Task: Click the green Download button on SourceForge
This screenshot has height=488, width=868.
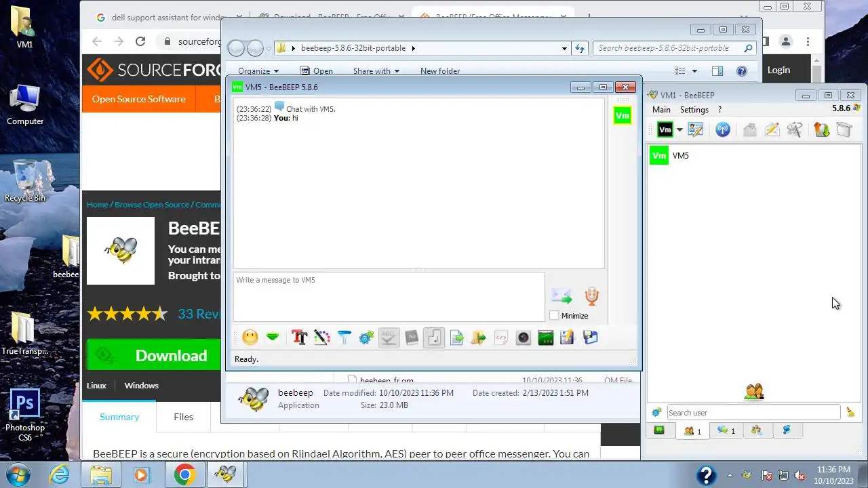Action: pyautogui.click(x=154, y=356)
